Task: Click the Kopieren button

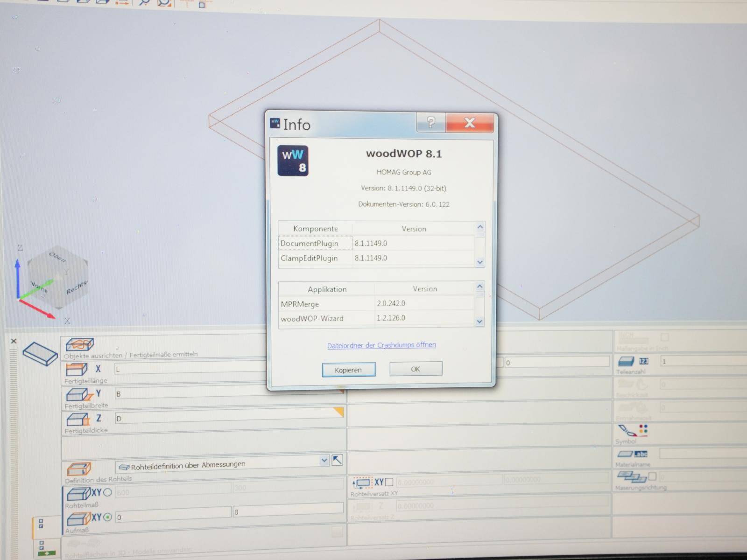Action: click(348, 370)
